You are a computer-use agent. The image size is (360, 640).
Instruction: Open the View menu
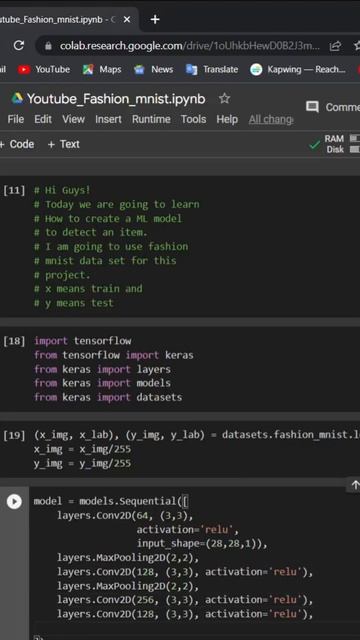[x=73, y=119]
